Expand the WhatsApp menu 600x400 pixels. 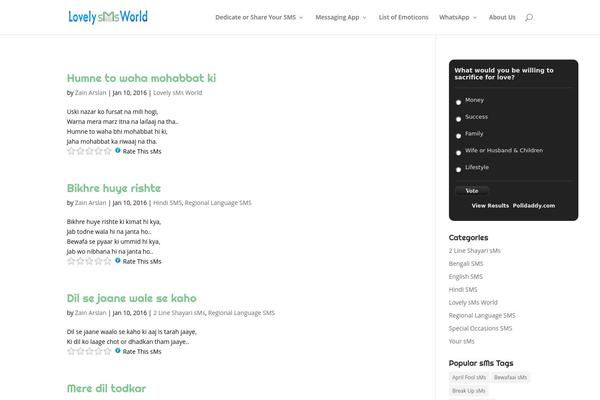458,17
